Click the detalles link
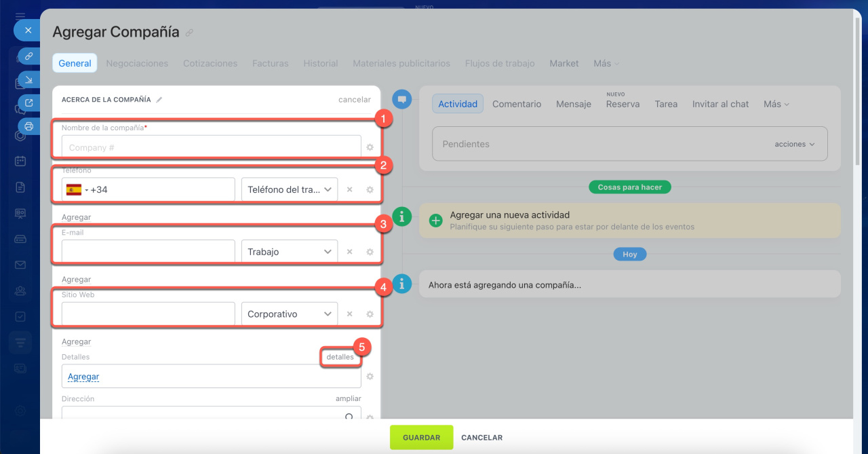Image resolution: width=868 pixels, height=454 pixels. click(340, 357)
